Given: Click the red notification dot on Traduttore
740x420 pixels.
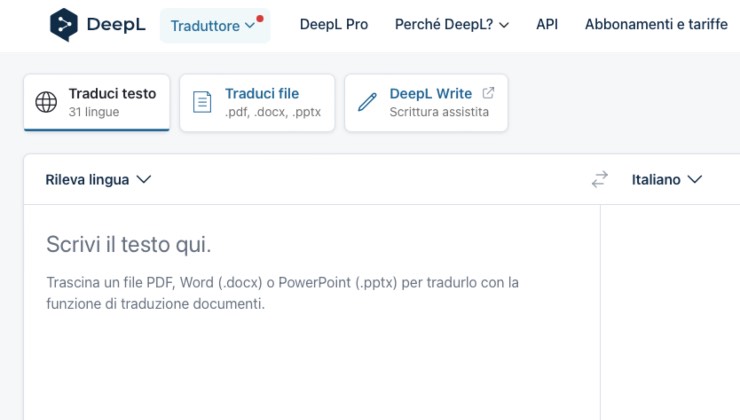Looking at the screenshot, I should [260, 19].
